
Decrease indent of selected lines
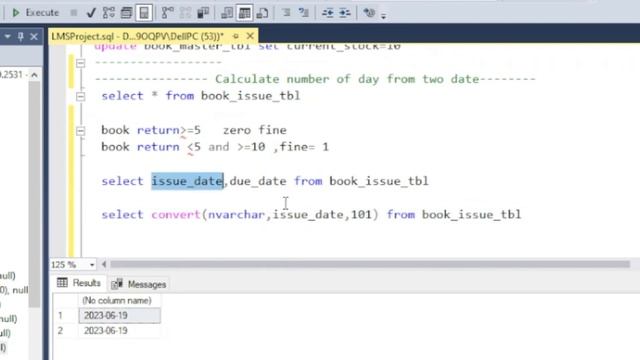(327, 13)
